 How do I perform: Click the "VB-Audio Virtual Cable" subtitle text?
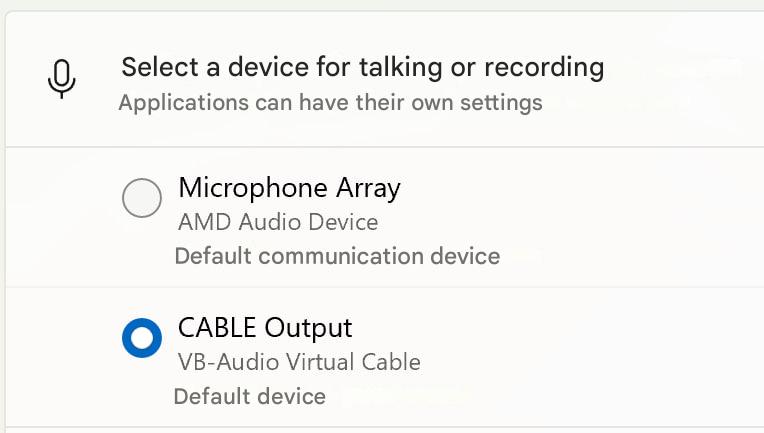(299, 362)
